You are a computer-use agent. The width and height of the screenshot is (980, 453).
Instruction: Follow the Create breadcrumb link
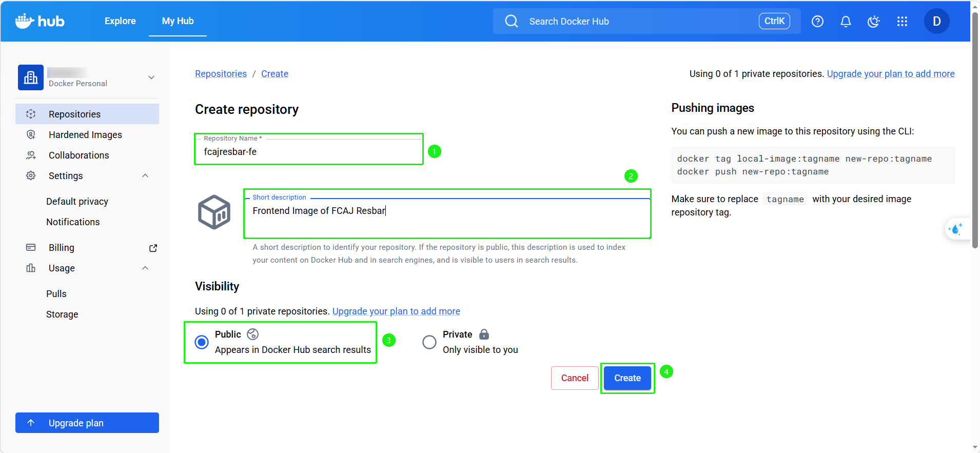click(275, 73)
